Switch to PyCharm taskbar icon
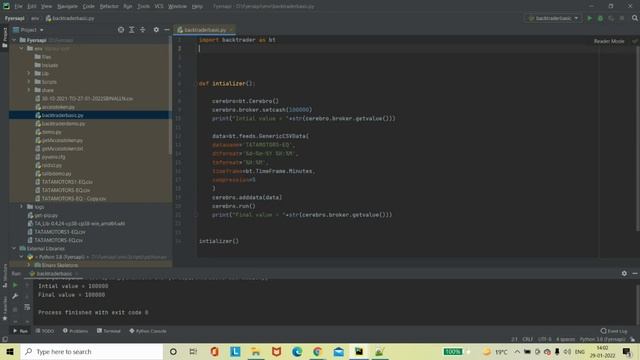The height and width of the screenshot is (360, 640). 359,351
